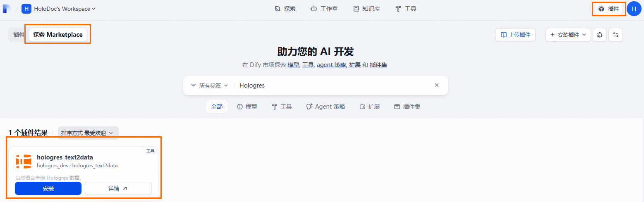
Task: Open the 知识库 navigation item
Action: (366, 9)
